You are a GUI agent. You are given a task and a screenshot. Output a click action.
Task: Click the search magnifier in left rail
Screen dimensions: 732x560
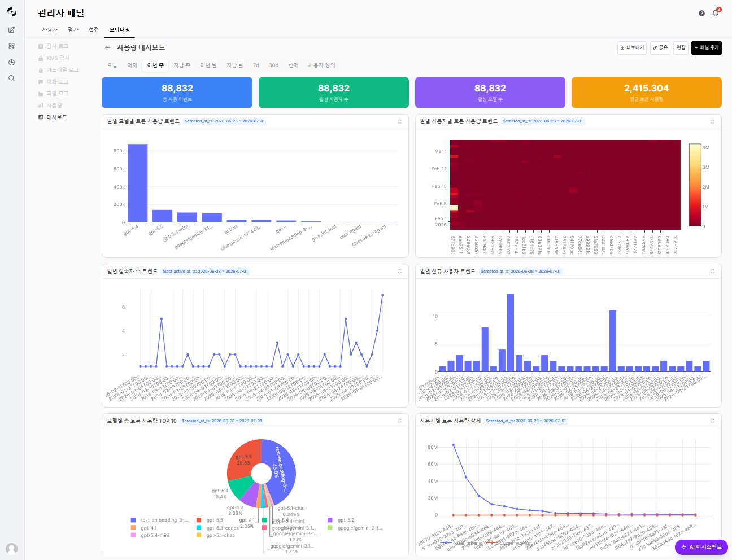[11, 78]
